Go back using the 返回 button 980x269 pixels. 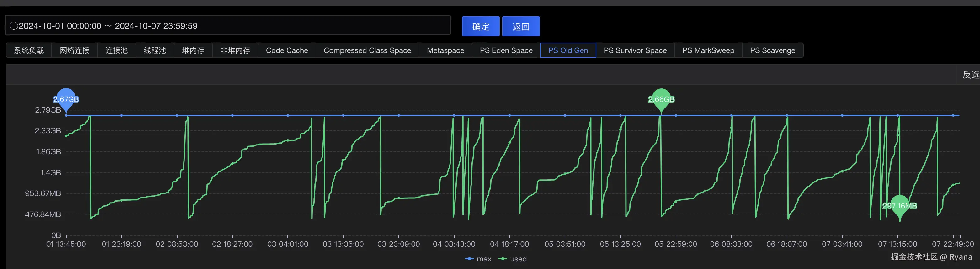click(521, 26)
